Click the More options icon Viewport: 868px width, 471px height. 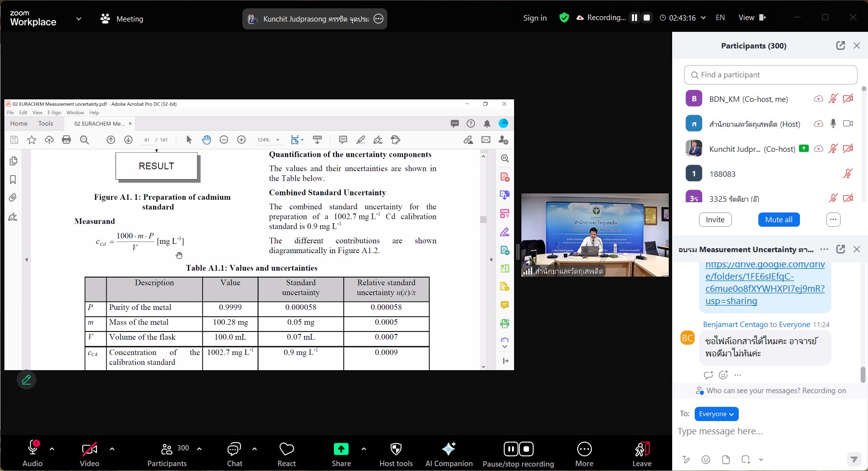[584, 454]
